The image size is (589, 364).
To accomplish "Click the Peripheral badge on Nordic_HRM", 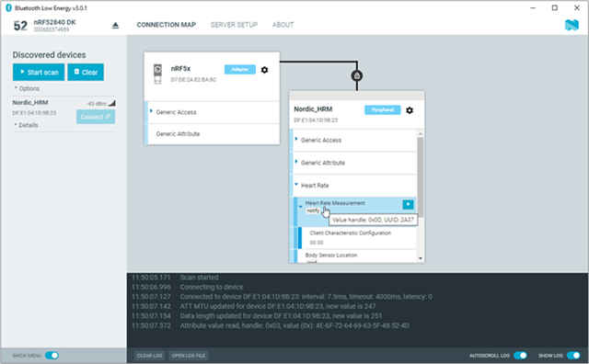I will click(x=383, y=110).
